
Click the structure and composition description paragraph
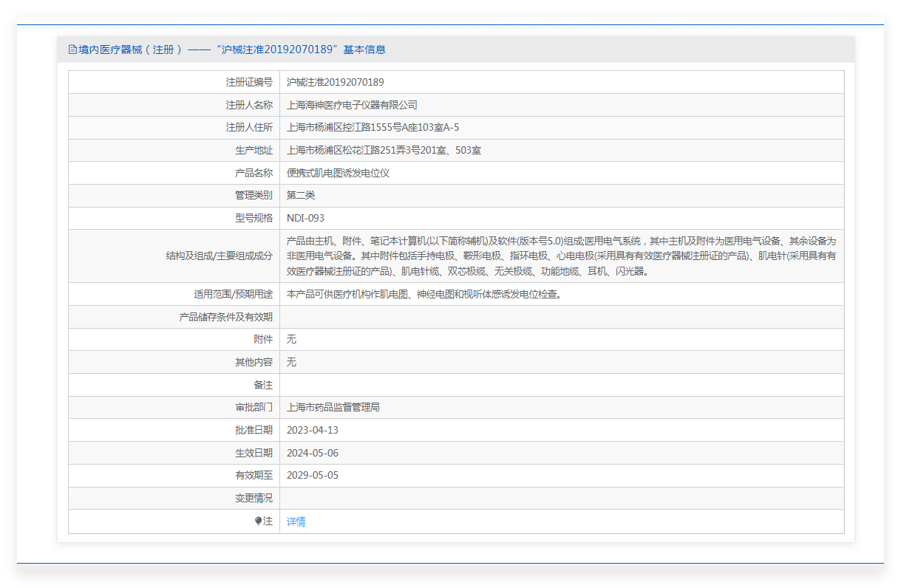pos(562,256)
